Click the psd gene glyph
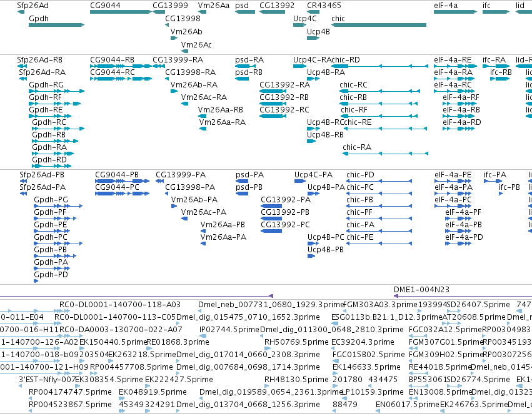 coord(245,12)
